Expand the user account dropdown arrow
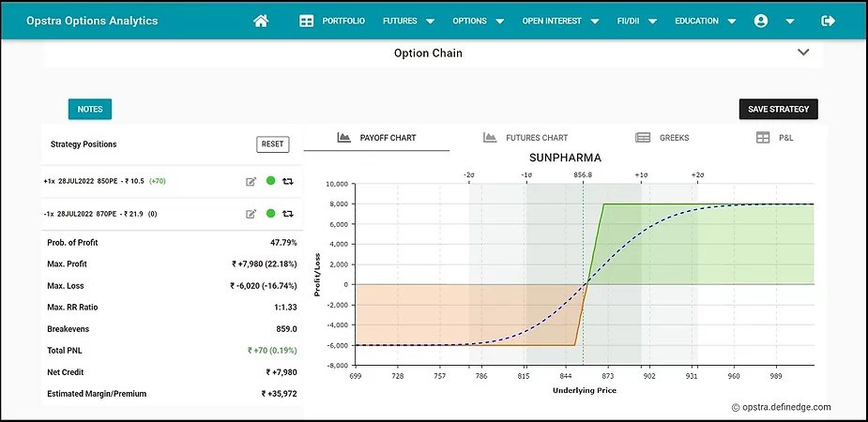Screen dimensions: 868x422 [790, 22]
